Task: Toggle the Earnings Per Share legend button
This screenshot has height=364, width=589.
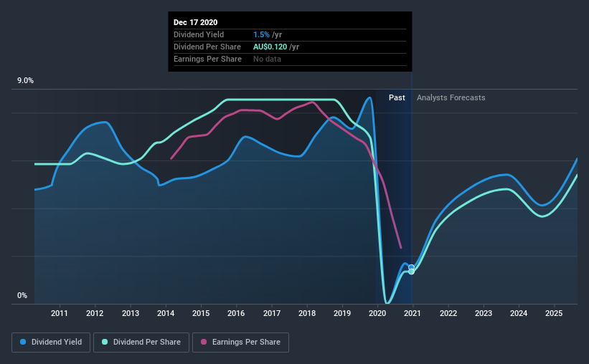Action: pyautogui.click(x=241, y=343)
